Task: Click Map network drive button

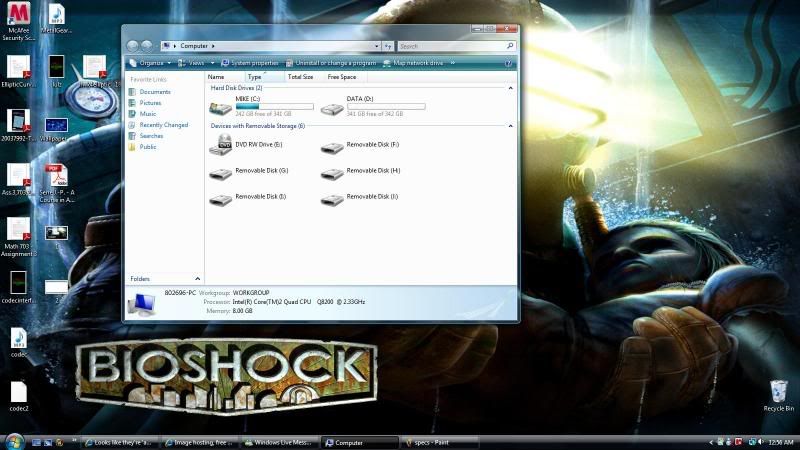Action: tap(413, 63)
